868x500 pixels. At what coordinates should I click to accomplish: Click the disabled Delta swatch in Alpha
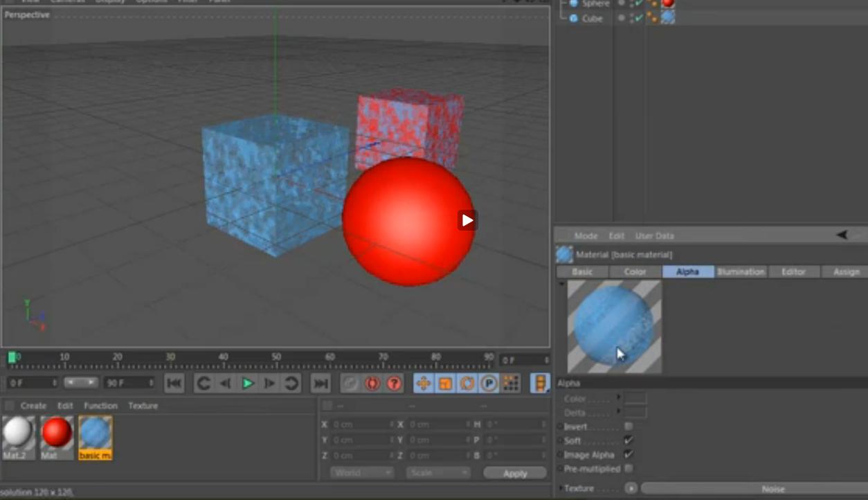click(x=635, y=413)
